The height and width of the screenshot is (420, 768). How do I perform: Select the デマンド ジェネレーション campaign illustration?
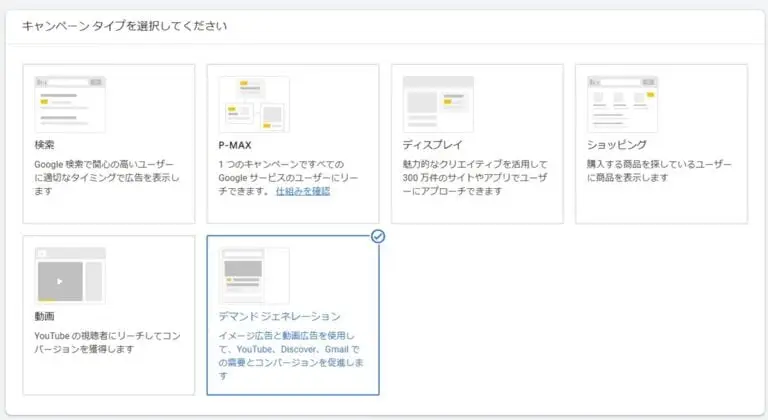click(254, 275)
